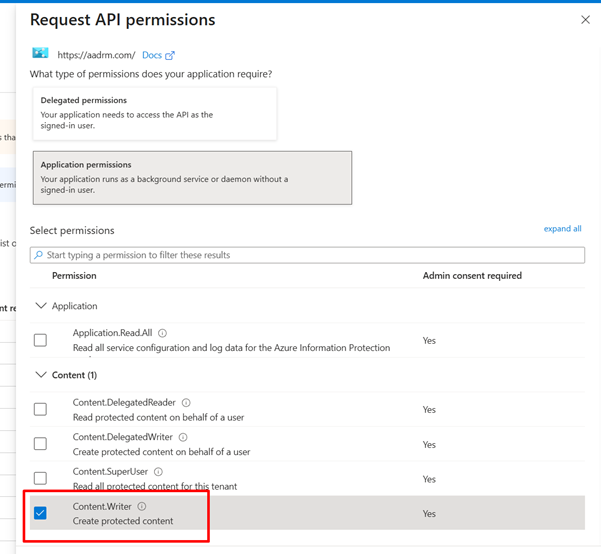Close the Request API permissions panel
Screen dimensions: 601x554
click(585, 20)
